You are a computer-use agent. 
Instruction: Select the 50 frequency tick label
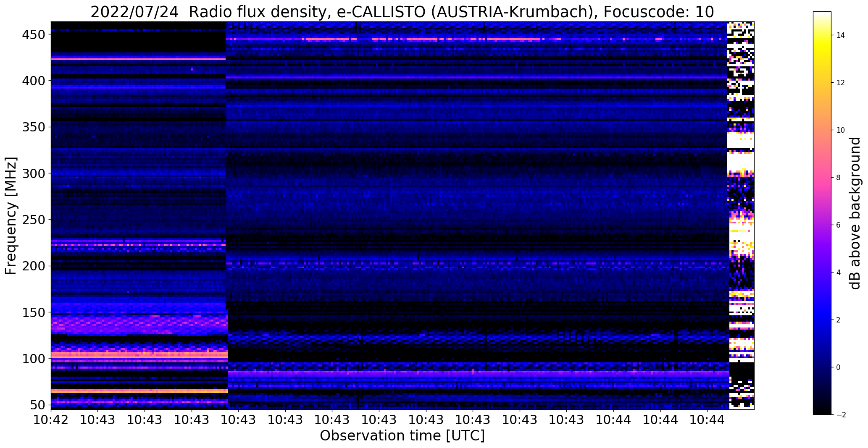click(x=37, y=405)
